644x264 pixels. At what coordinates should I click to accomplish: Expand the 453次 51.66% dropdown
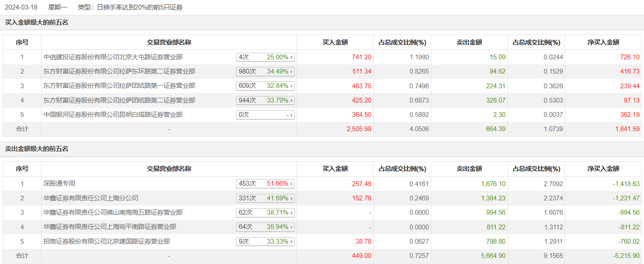click(265, 184)
